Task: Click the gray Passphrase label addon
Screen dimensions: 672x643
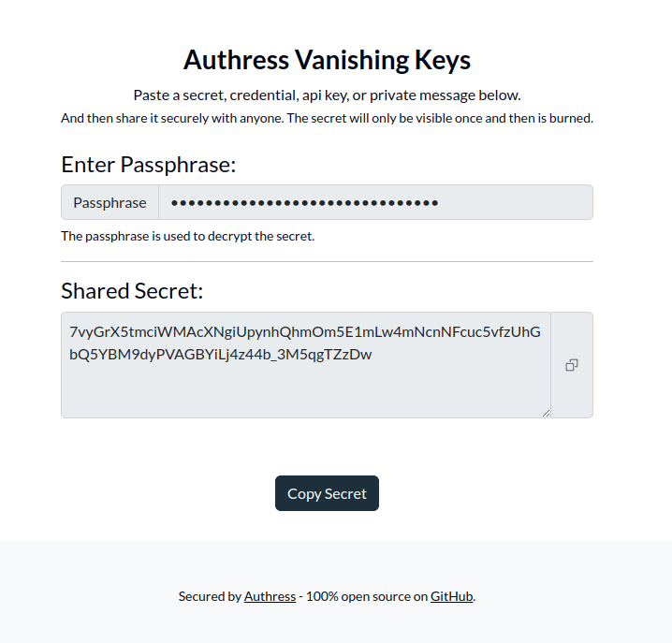Action: tap(110, 202)
